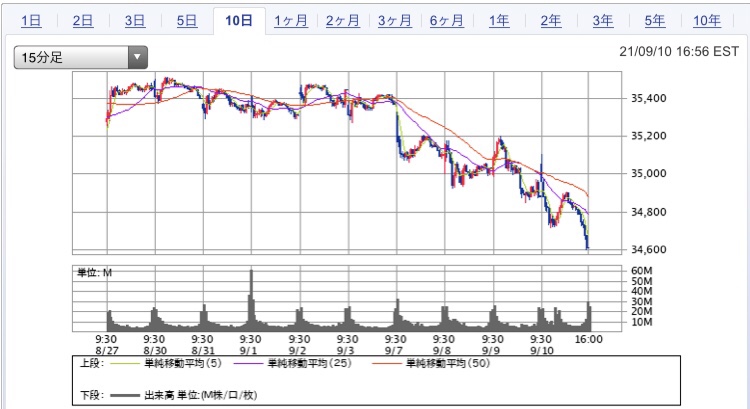Click the orange line swatch for 単純移動平均(50)
Screen dimensions: 750x409
[x=386, y=364]
